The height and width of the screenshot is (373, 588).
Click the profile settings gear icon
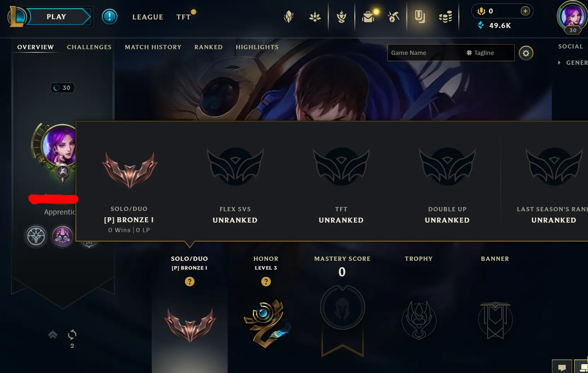tap(526, 53)
